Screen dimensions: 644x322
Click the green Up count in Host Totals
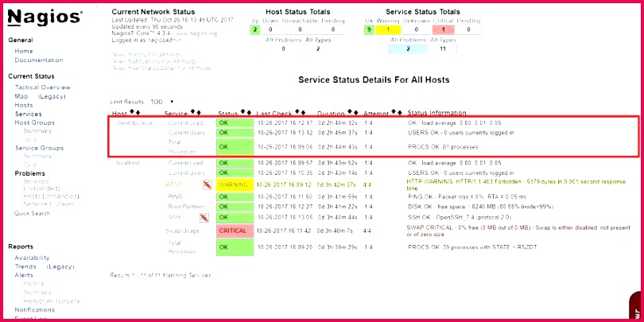tap(255, 29)
